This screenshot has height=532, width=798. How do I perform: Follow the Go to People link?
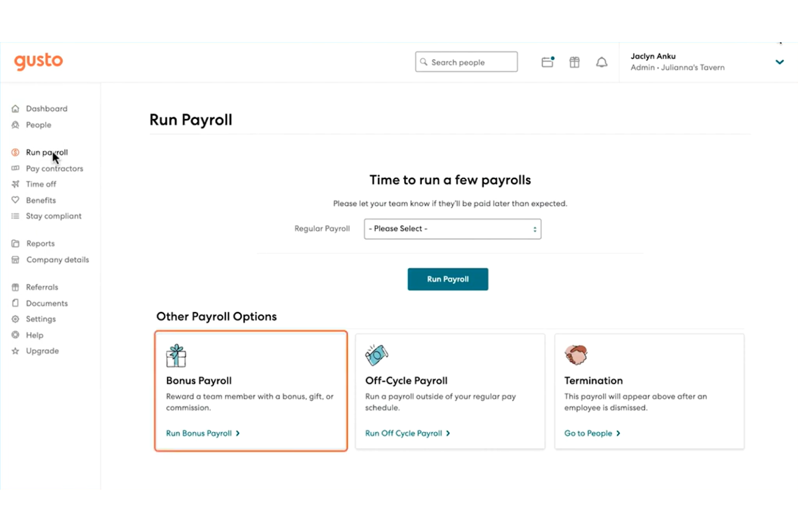point(592,433)
